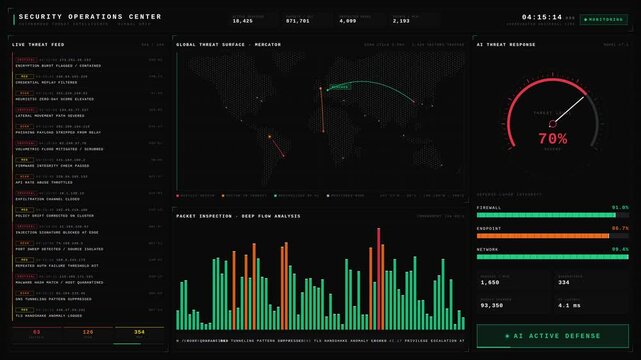Click the Security Operations Center title
This screenshot has height=360, width=641.
[90, 17]
